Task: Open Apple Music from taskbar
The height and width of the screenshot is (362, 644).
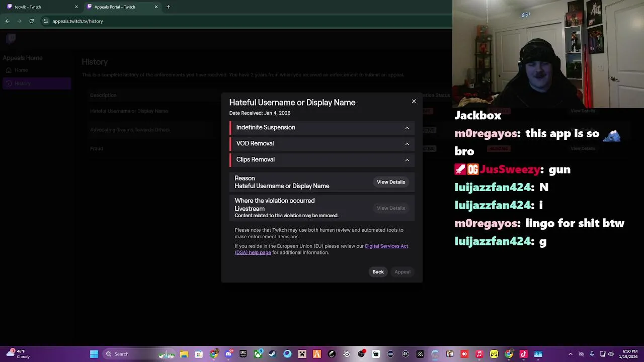Action: point(479,354)
